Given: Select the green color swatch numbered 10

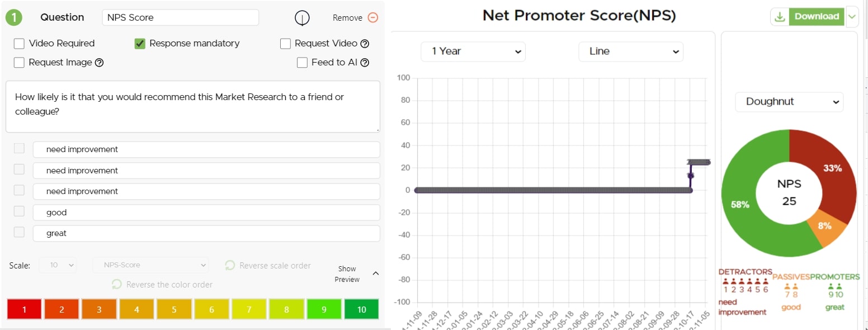Looking at the screenshot, I should coord(361,309).
